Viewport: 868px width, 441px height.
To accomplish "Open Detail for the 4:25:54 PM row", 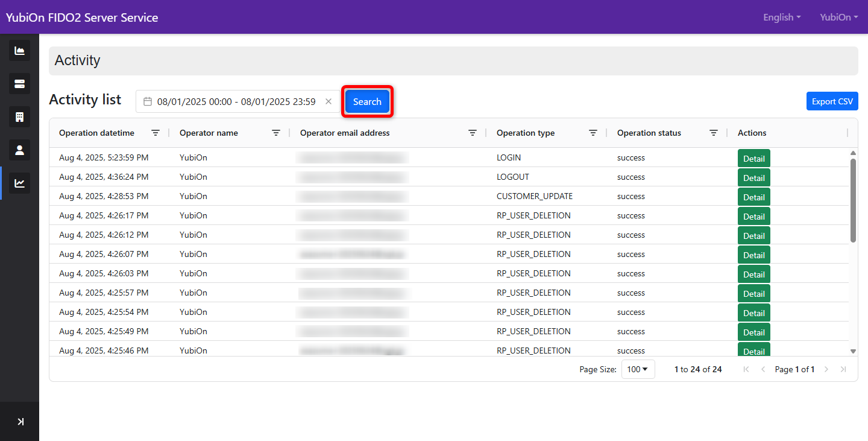I will (754, 313).
